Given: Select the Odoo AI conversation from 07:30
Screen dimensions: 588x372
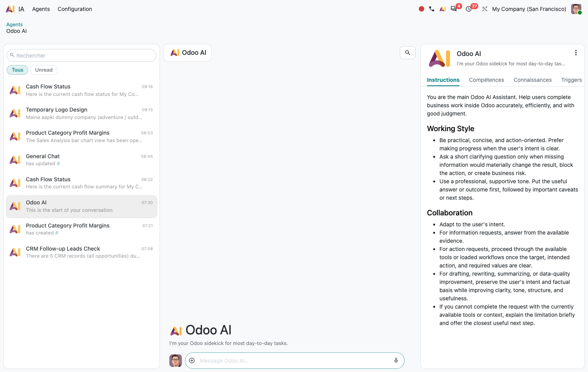Looking at the screenshot, I should click(82, 206).
